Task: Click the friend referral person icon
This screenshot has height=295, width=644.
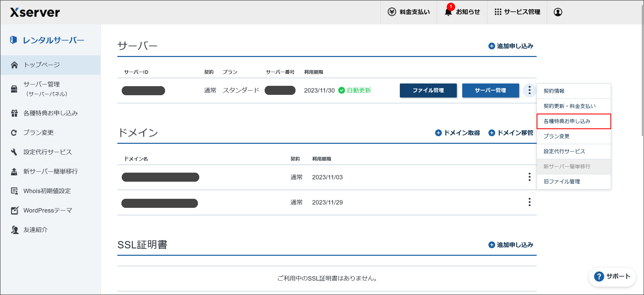Action: (x=14, y=230)
